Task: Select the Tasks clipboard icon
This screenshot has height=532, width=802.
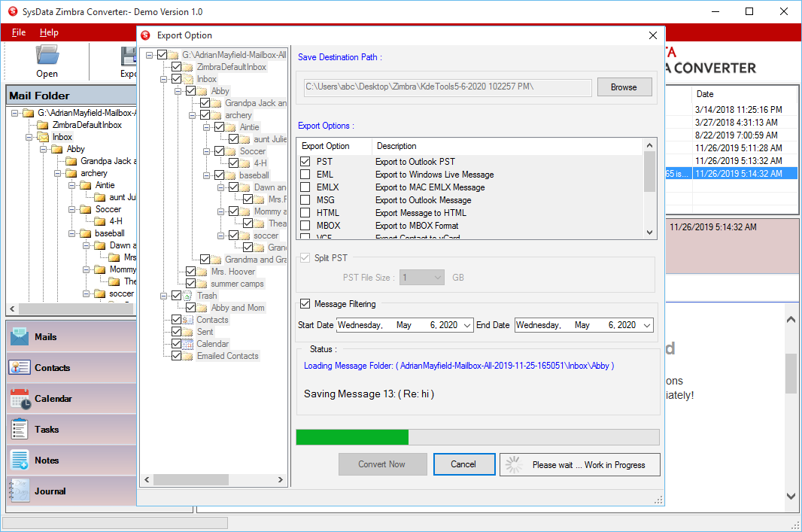Action: (20, 429)
